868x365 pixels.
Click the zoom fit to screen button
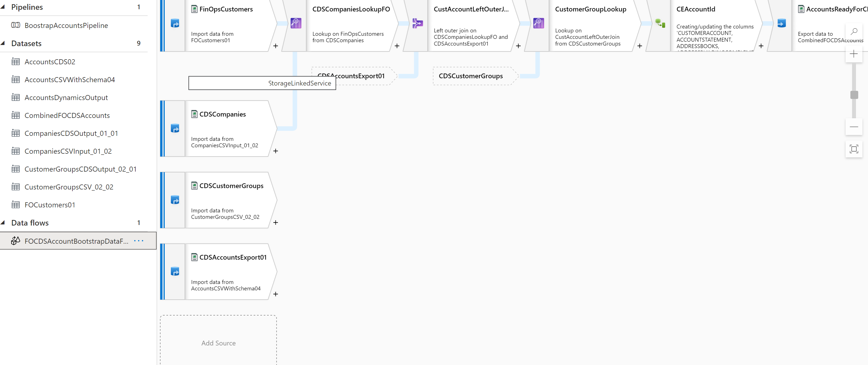855,148
